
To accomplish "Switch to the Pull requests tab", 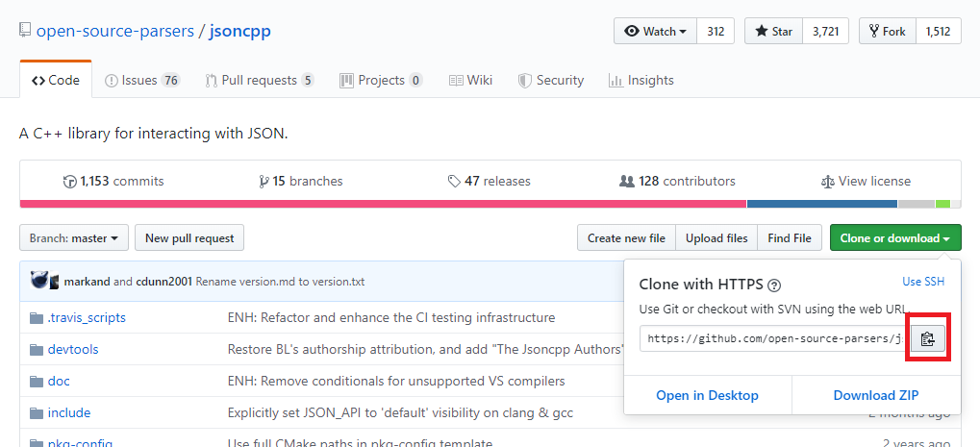I will (260, 80).
